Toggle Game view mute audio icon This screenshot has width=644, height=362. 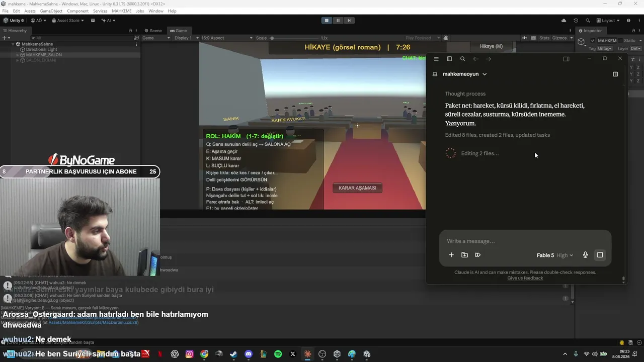[524, 38]
